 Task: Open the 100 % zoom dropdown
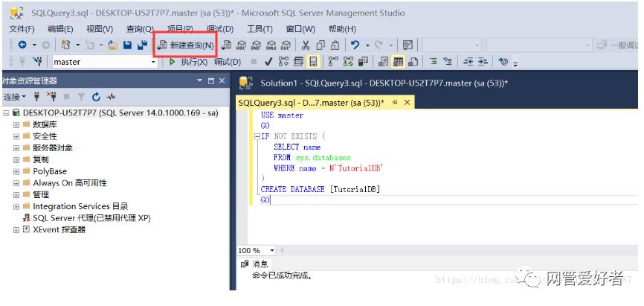click(272, 250)
